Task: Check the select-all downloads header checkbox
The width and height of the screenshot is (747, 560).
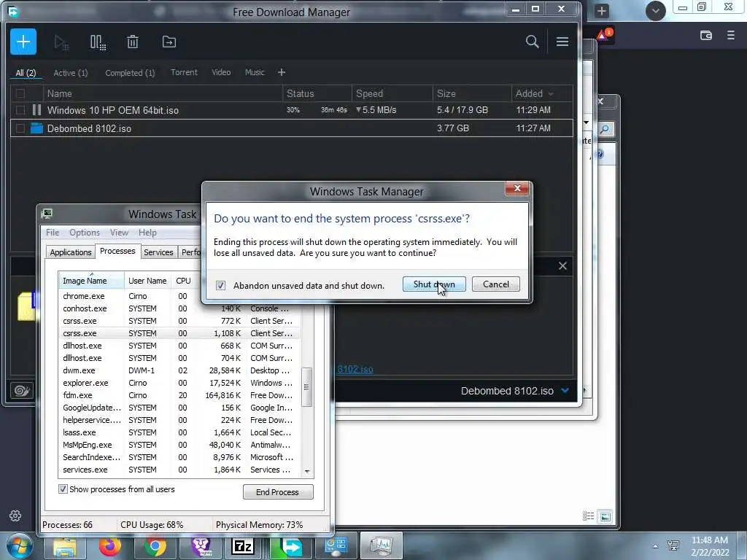Action: [20, 93]
